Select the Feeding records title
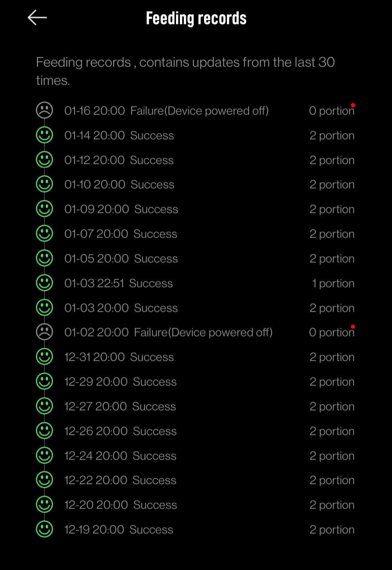 click(196, 18)
